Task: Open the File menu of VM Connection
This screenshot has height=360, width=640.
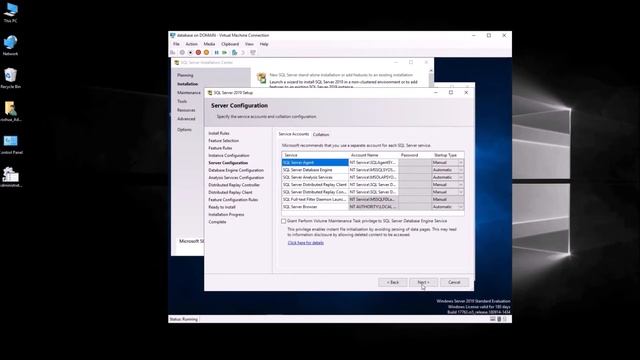Action: pyautogui.click(x=176, y=44)
